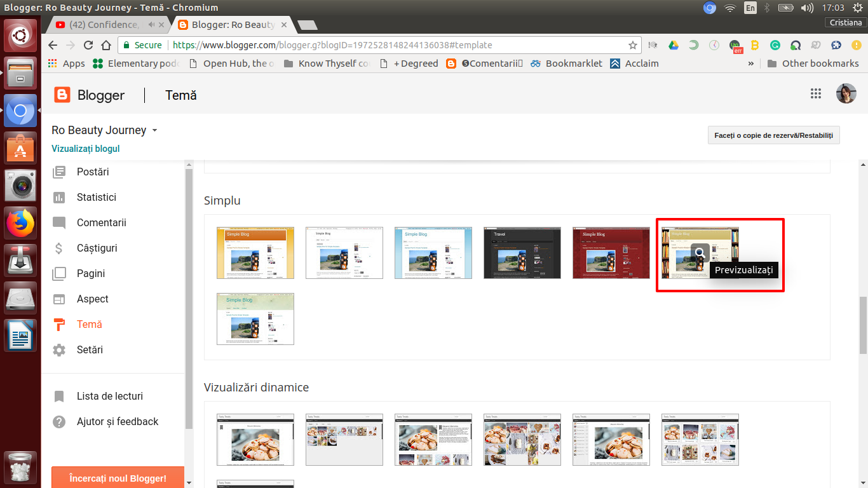
Task: Close the Blogger Ro Beauty tab
Action: pyautogui.click(x=284, y=25)
